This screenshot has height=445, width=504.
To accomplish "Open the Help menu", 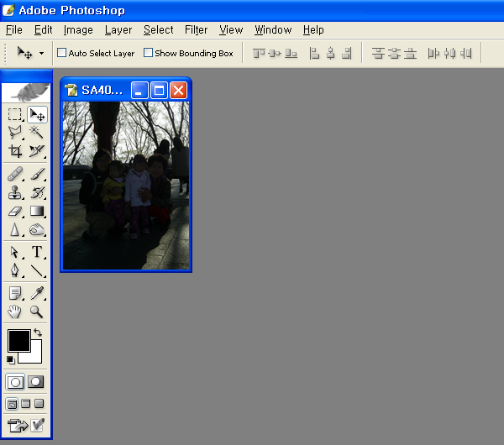I will [313, 30].
